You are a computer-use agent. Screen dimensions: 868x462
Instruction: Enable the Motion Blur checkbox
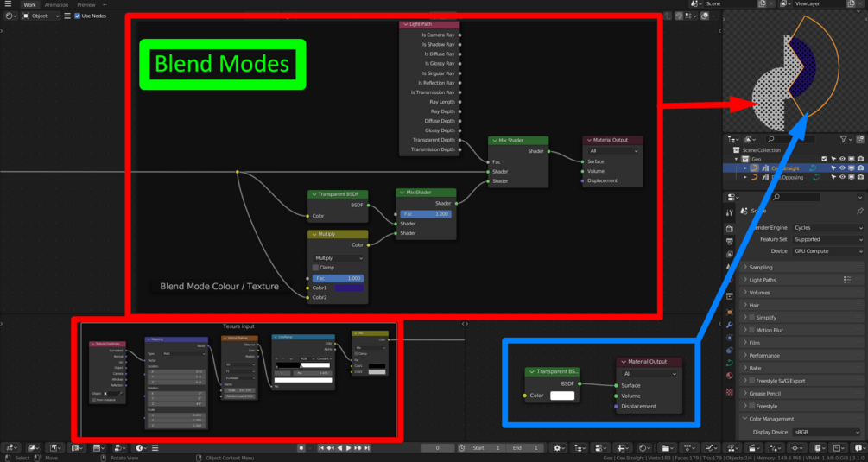point(751,331)
